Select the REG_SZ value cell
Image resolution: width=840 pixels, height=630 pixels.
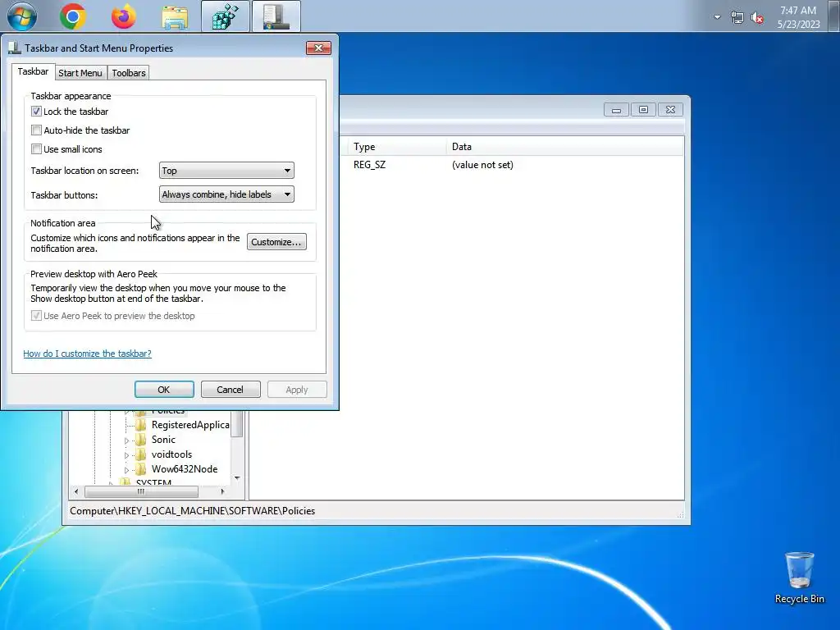[x=369, y=164]
